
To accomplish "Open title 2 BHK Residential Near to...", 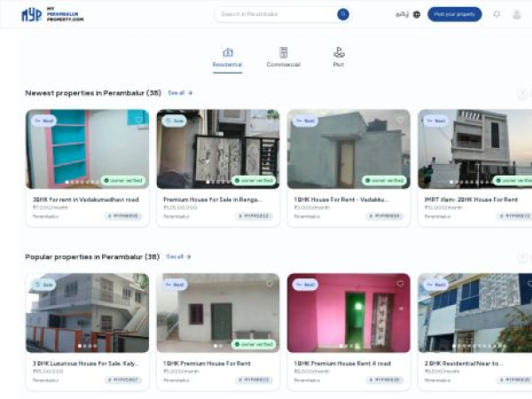I will click(x=464, y=364).
